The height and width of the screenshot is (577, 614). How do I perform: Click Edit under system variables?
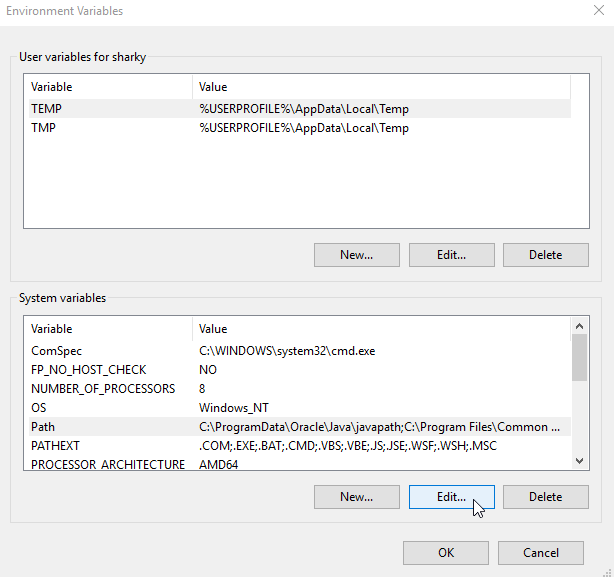(x=451, y=497)
